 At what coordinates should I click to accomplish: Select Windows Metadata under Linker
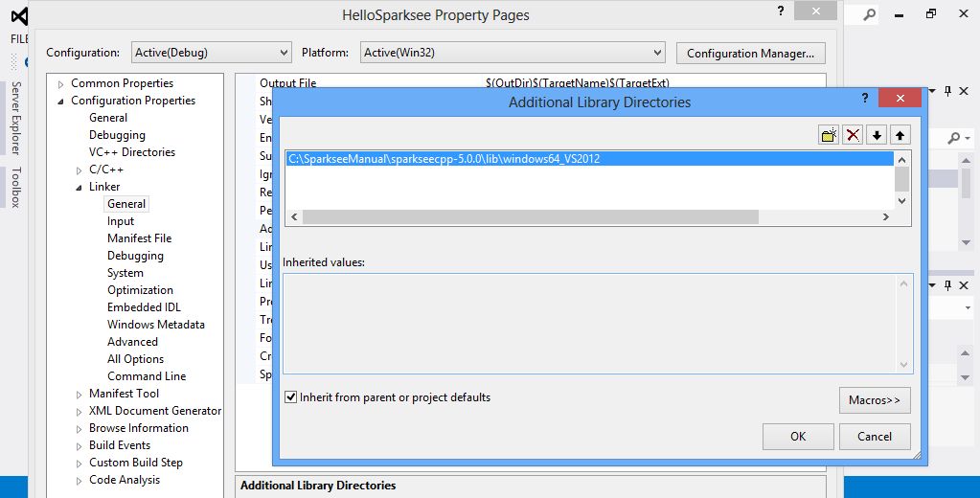[155, 325]
